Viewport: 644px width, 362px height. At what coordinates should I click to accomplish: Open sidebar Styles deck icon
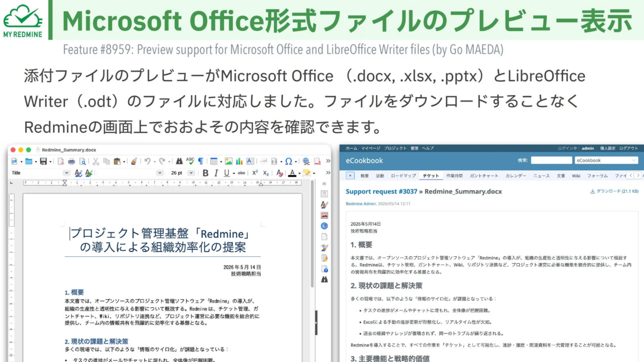(324, 204)
